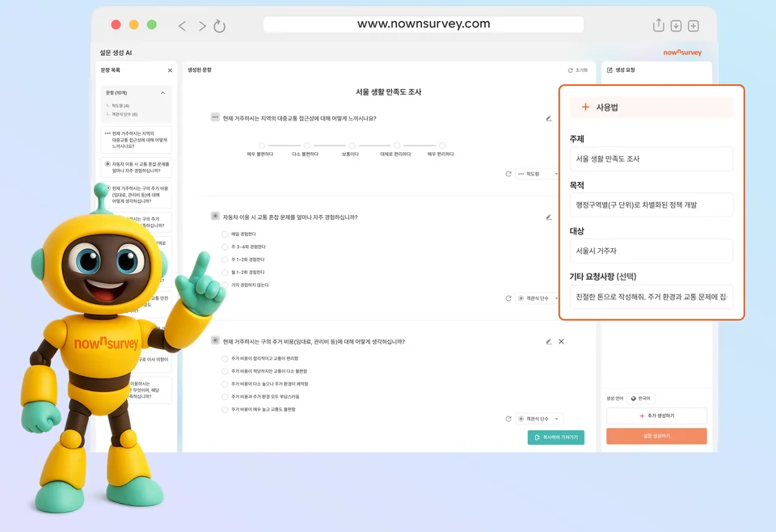Viewport: 776px width, 532px height.
Task: Go forward with the browser forward arrow
Action: [x=202, y=26]
